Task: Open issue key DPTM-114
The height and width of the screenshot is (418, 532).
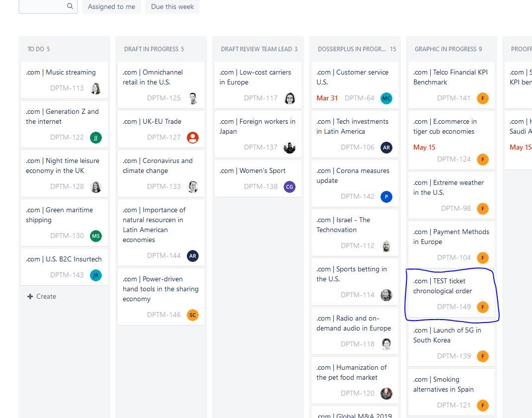Action: [358, 295]
